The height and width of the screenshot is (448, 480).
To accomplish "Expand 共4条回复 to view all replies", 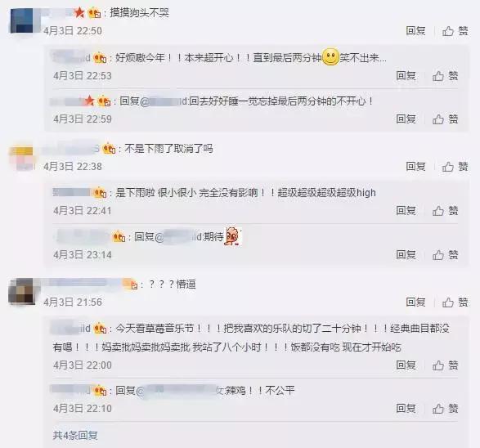I will coord(75,435).
